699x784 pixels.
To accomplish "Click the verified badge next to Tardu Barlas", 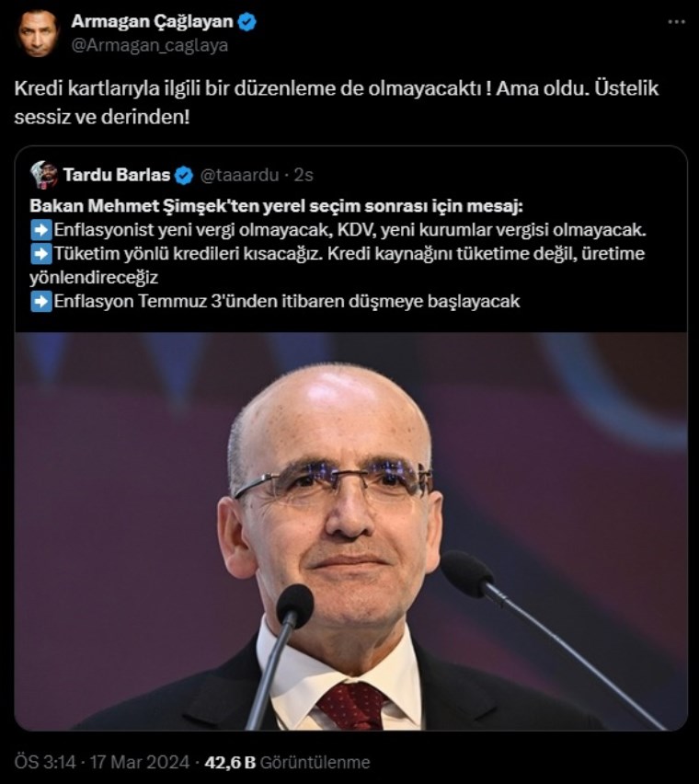I will (x=184, y=176).
